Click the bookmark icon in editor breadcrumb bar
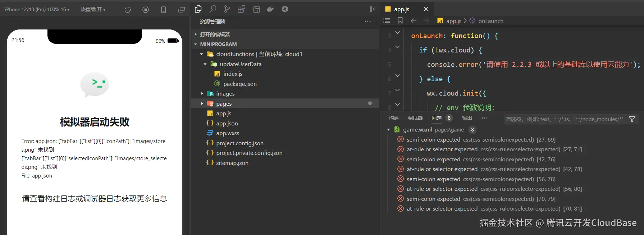The width and height of the screenshot is (644, 235). pyautogui.click(x=400, y=21)
